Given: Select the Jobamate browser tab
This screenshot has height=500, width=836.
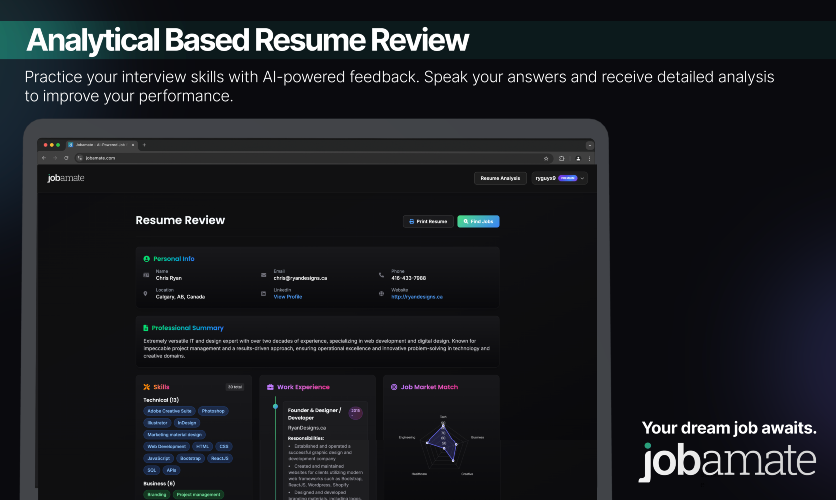Looking at the screenshot, I should point(101,144).
